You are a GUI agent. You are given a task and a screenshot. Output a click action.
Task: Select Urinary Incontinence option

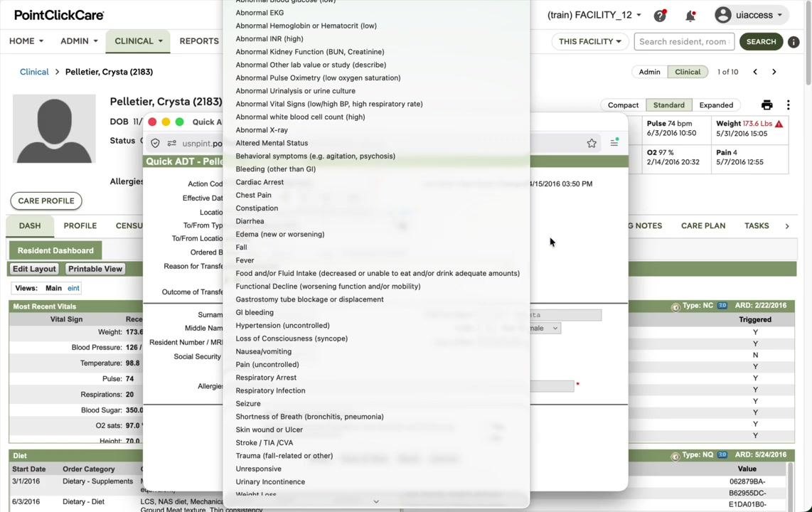coord(269,482)
